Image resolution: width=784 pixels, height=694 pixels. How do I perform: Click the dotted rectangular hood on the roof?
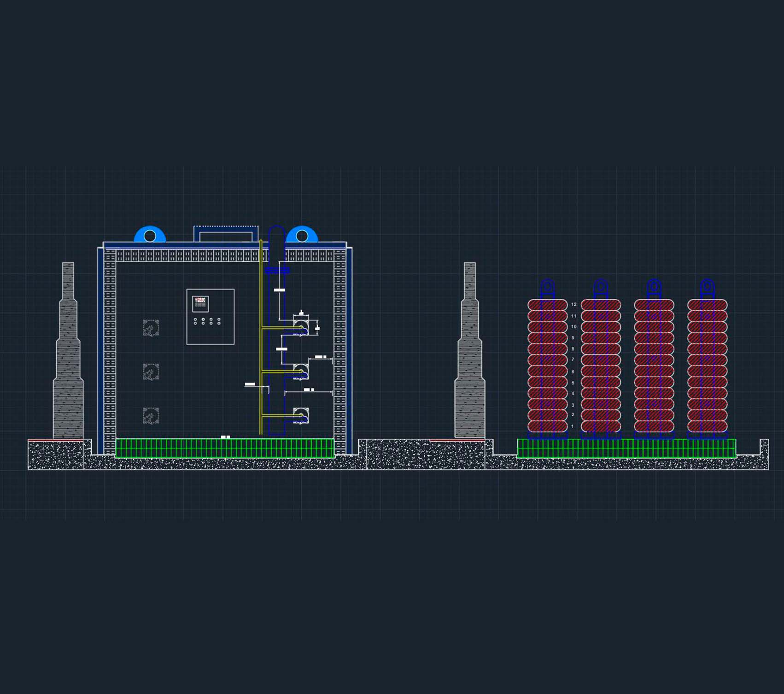225,233
